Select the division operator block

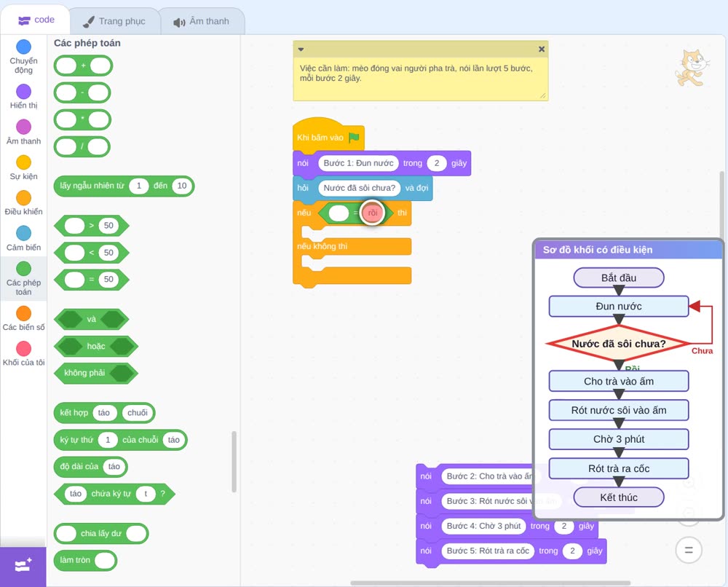click(x=82, y=147)
